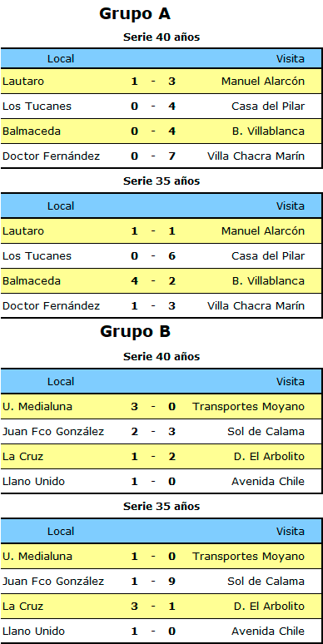
Task: Click the Grupo B heading
Action: click(x=135, y=331)
